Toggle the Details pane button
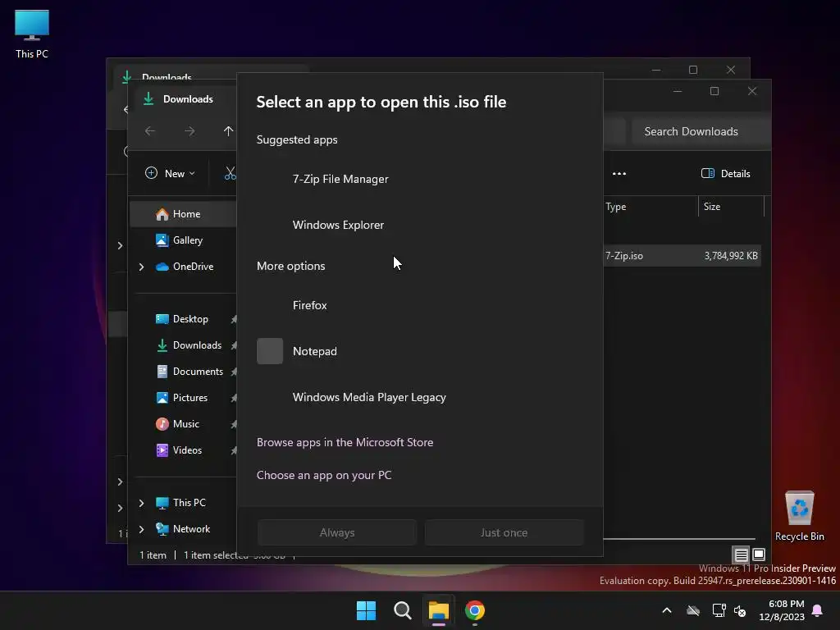Viewport: 840px width, 630px height. (x=725, y=174)
